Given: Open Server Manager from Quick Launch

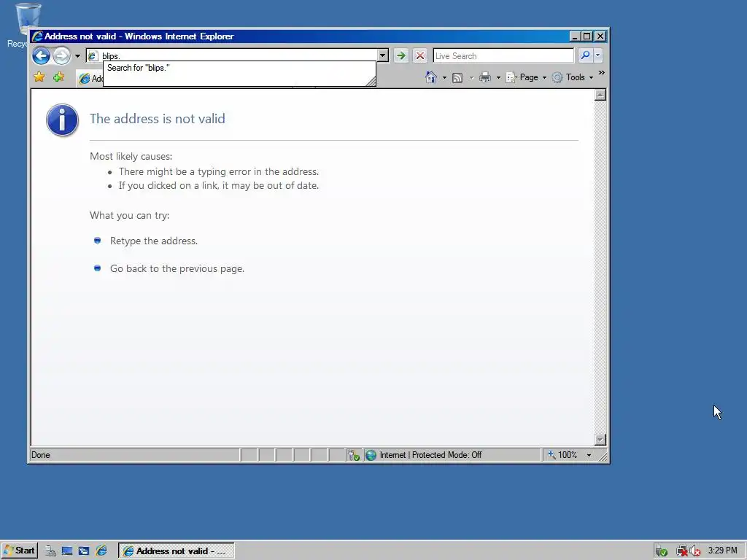Looking at the screenshot, I should coord(50,551).
